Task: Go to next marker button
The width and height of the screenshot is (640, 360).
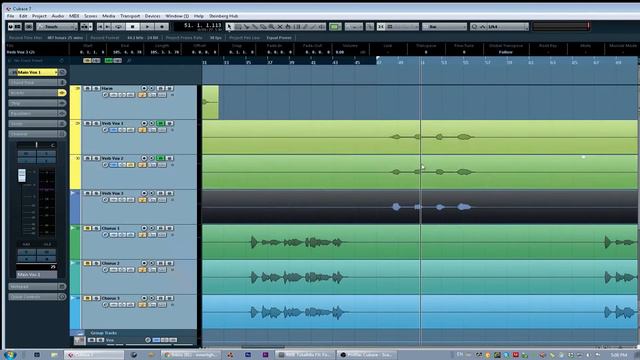Action: (x=108, y=27)
